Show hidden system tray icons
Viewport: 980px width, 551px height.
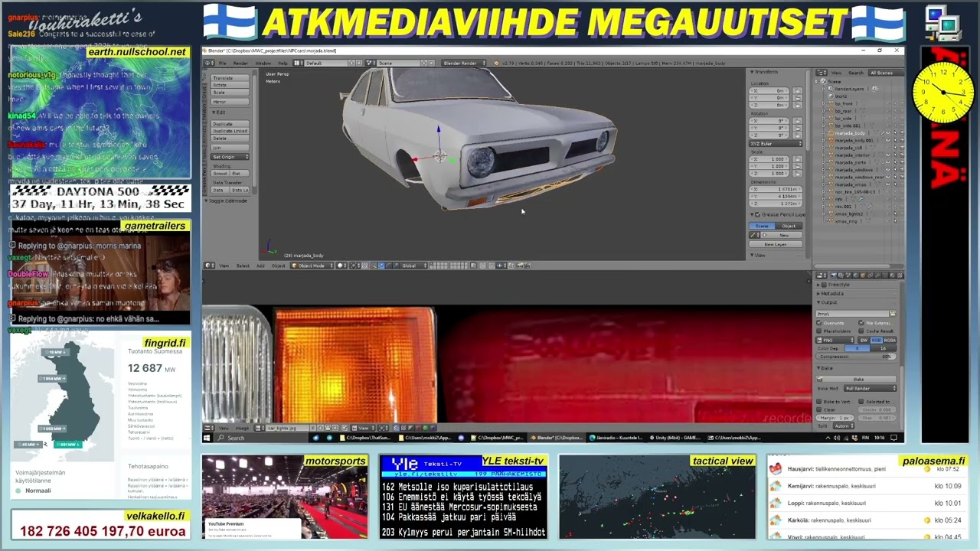(x=828, y=438)
